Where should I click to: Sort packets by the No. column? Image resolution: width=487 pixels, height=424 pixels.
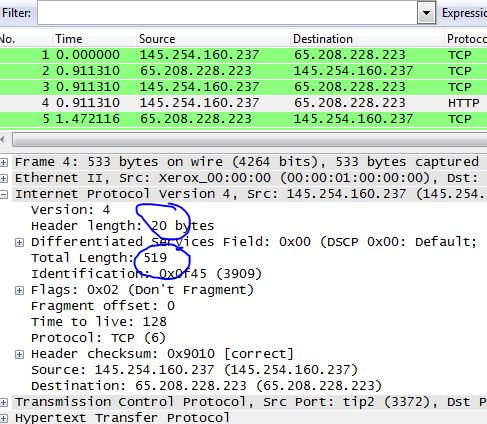point(7,39)
